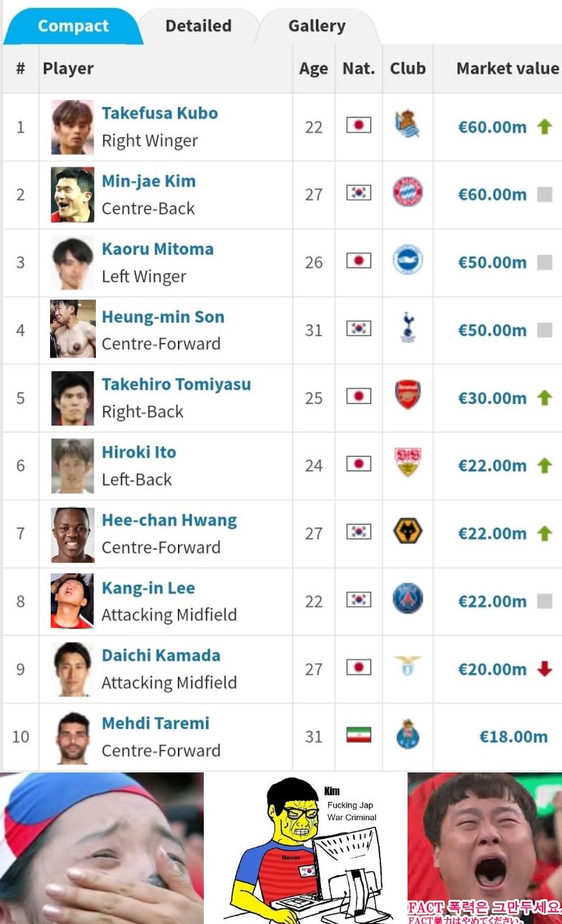Select the Brighton club crest icon
This screenshot has width=562, height=924.
coord(408,260)
